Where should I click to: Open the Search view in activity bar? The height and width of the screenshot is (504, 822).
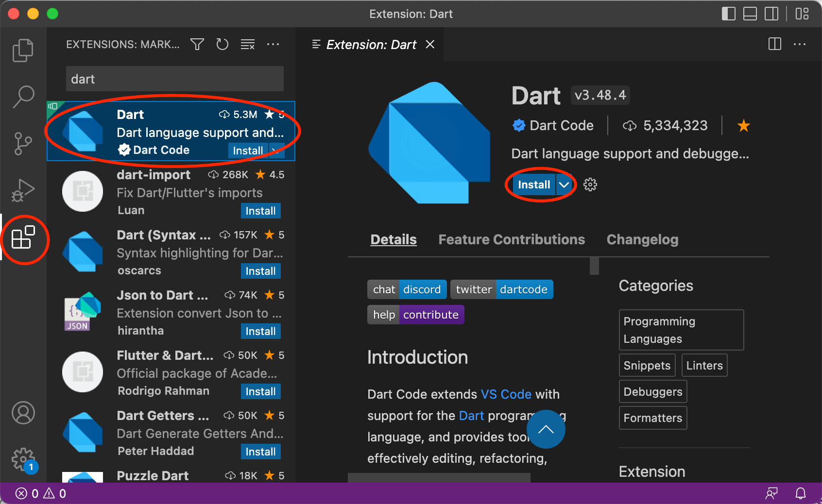23,97
